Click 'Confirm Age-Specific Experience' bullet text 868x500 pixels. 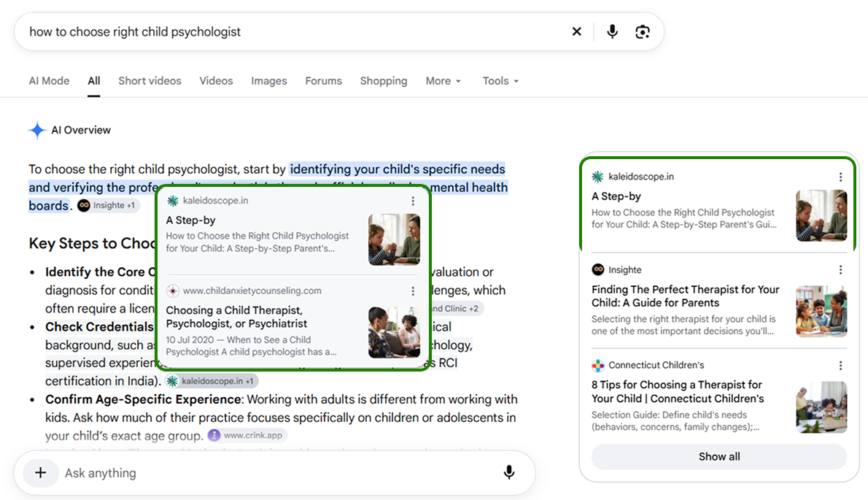[144, 399]
